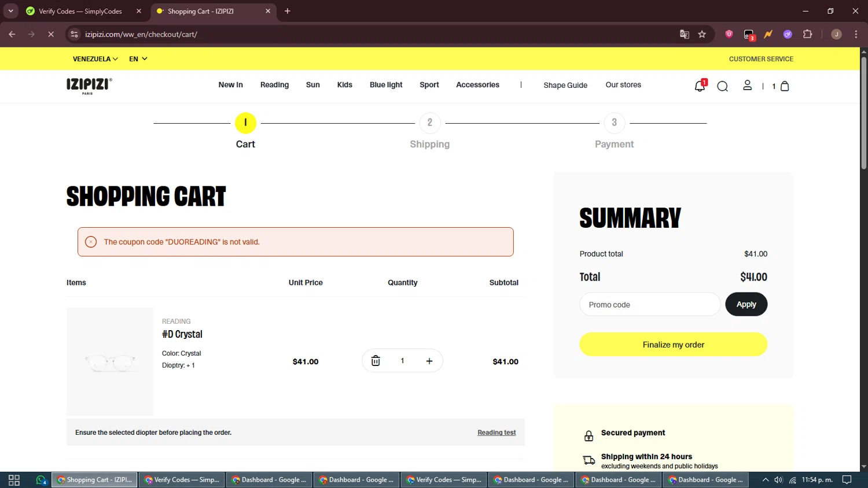The height and width of the screenshot is (488, 868).
Task: Click the address bar URL
Action: tap(141, 35)
